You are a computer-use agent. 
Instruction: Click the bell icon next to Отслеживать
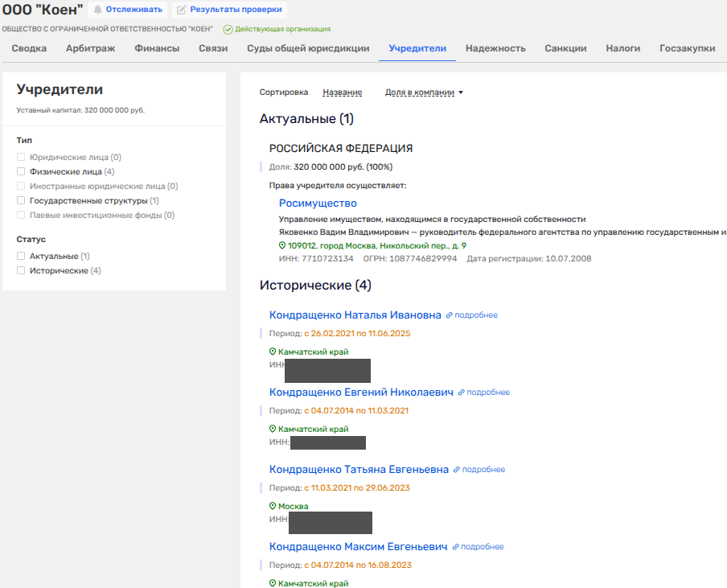(x=97, y=10)
